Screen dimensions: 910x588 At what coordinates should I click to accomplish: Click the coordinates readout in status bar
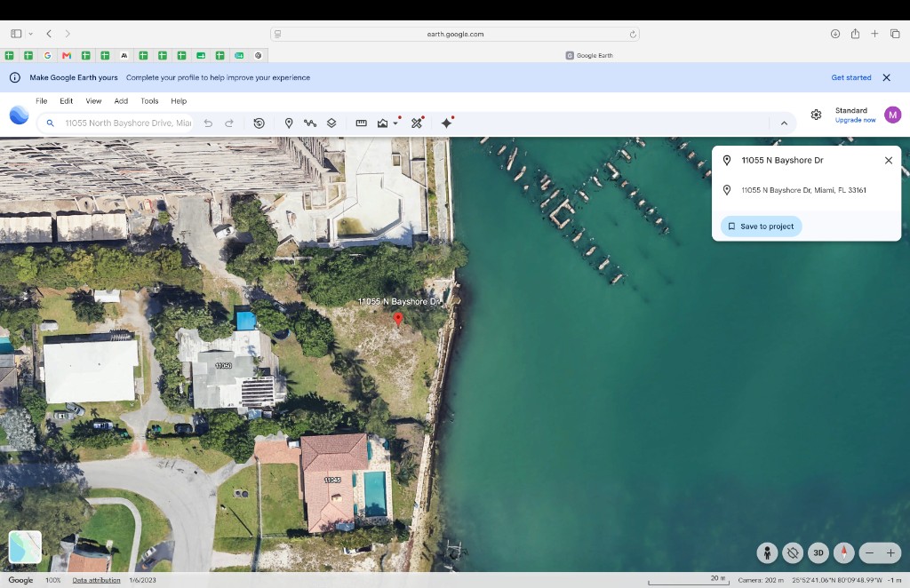coord(837,580)
